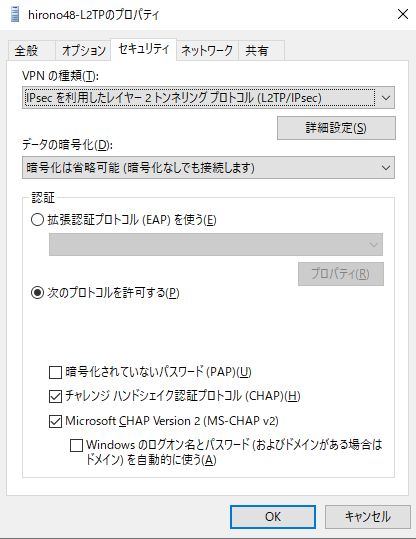Go to the ネットワーク tab

tap(207, 51)
